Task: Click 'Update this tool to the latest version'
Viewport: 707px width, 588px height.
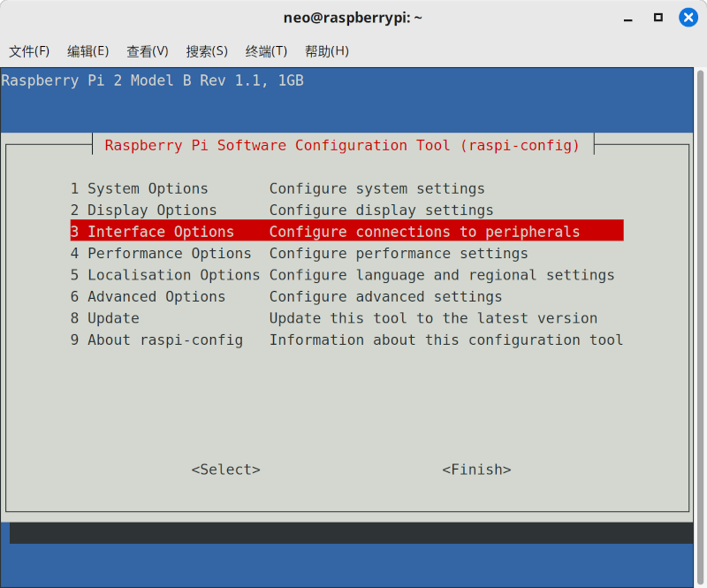Action: coord(433,318)
